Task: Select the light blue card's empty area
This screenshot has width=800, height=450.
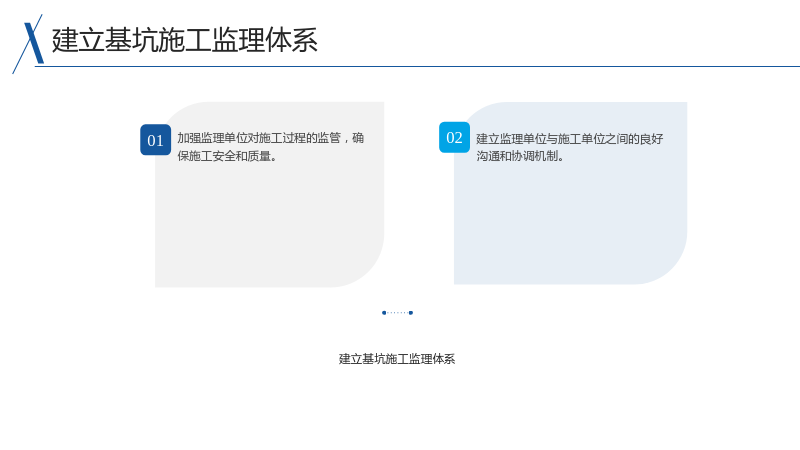Action: [x=570, y=223]
